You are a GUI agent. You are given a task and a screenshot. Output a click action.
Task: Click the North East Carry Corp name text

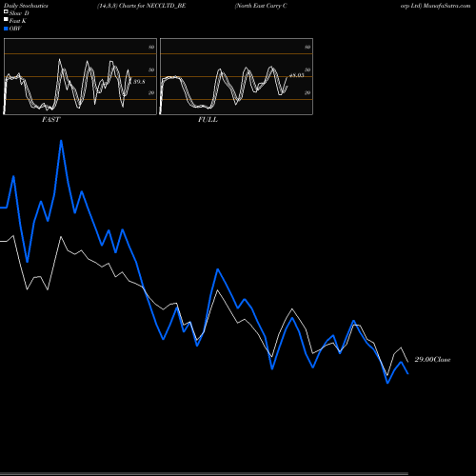click(262, 6)
